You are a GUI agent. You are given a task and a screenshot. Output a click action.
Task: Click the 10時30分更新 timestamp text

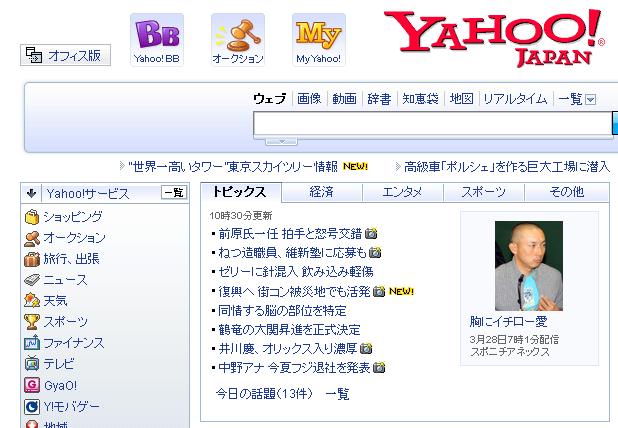(x=241, y=216)
